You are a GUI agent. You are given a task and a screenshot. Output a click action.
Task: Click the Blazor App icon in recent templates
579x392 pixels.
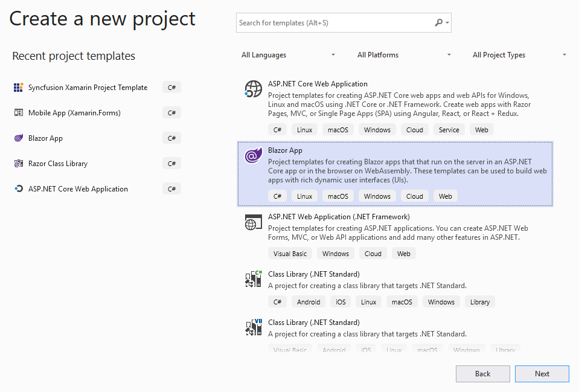coord(18,138)
